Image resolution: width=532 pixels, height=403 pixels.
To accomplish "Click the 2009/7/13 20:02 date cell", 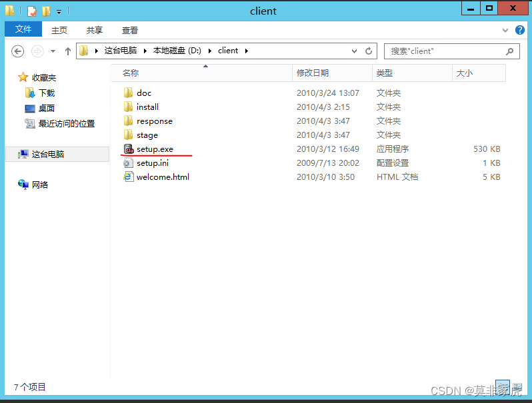I will pyautogui.click(x=328, y=163).
